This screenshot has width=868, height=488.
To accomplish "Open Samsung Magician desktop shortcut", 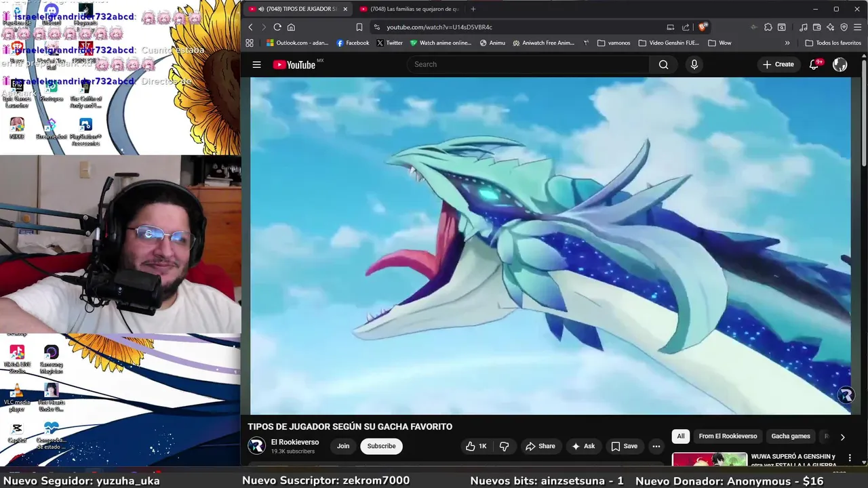I will tap(52, 359).
